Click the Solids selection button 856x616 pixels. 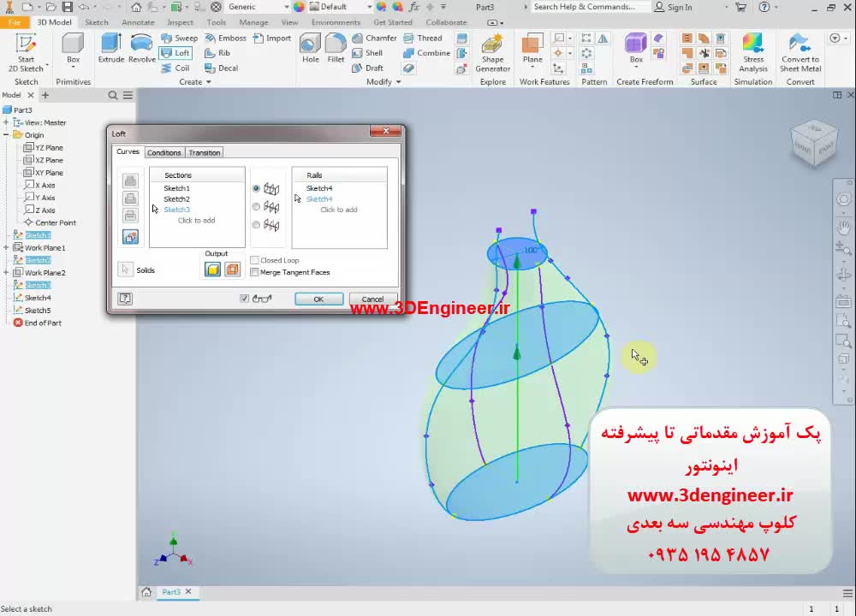pyautogui.click(x=125, y=269)
